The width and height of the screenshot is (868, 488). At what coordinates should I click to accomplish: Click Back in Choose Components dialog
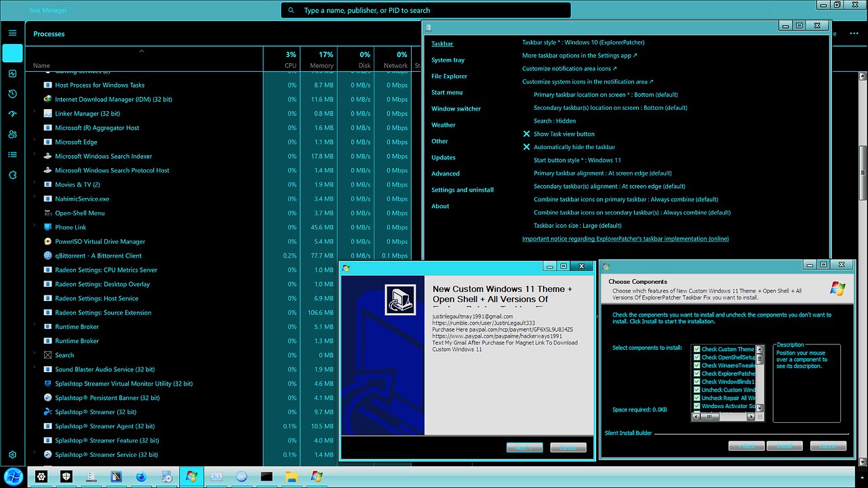click(x=747, y=446)
